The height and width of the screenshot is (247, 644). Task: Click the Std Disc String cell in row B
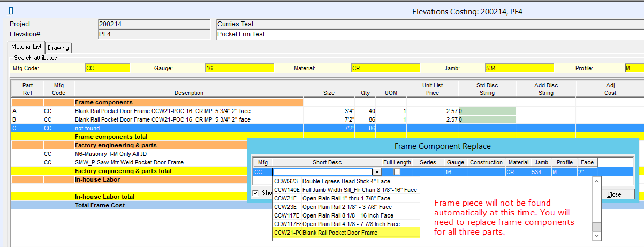pos(487,119)
